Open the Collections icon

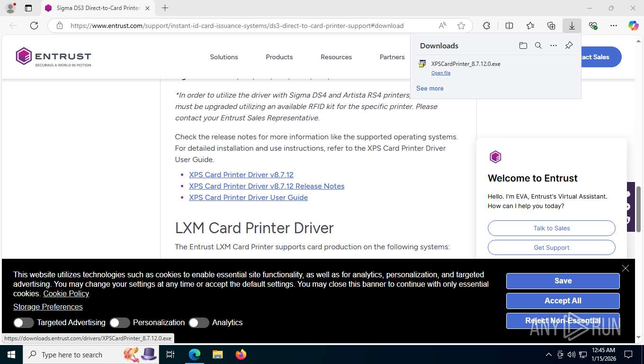point(551,26)
